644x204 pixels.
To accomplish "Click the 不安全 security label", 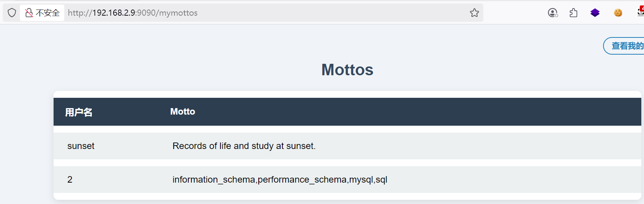I will click(x=48, y=13).
